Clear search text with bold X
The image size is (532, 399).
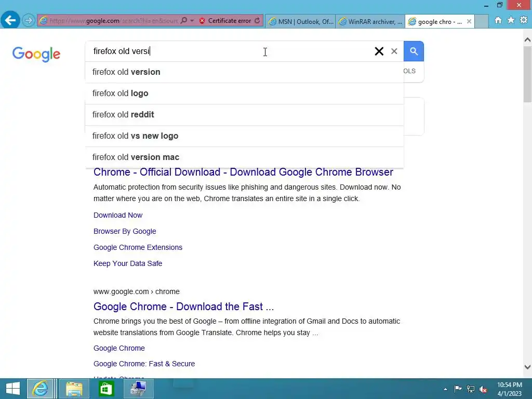379,51
